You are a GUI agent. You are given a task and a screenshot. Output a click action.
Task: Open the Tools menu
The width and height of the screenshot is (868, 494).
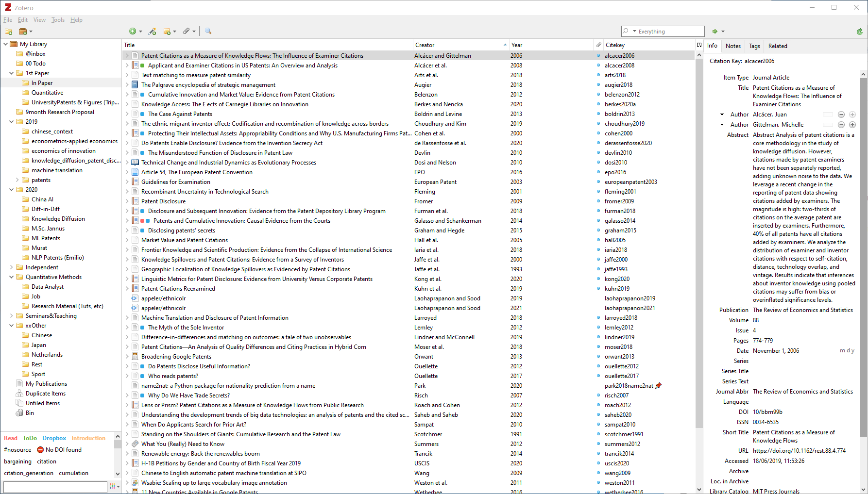pyautogui.click(x=58, y=20)
